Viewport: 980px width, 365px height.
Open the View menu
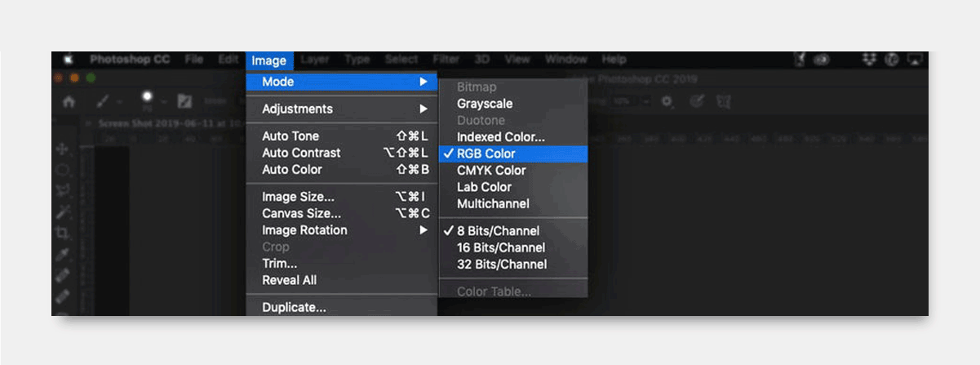point(517,60)
